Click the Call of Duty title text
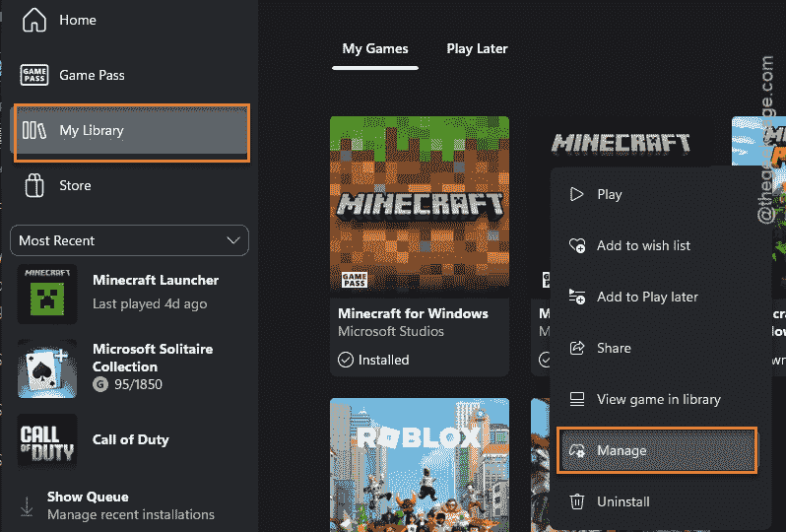 click(x=130, y=439)
